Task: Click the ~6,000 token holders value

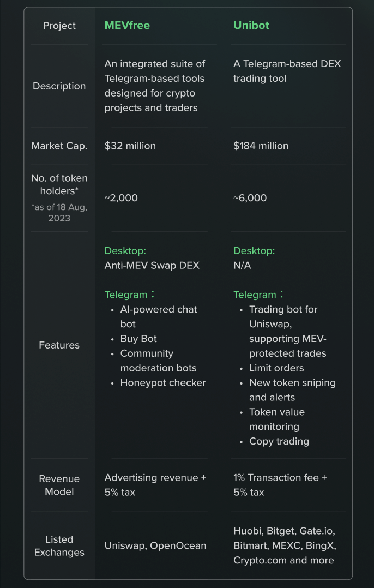Action: pos(250,198)
